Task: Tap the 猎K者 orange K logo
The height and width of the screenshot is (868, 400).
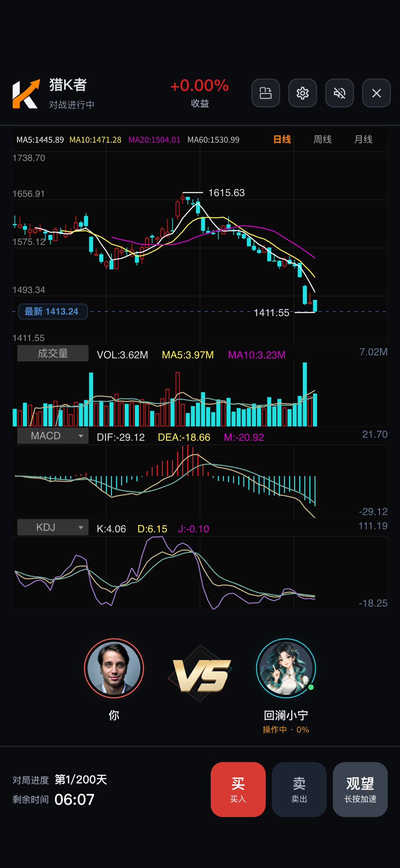Action: [26, 94]
